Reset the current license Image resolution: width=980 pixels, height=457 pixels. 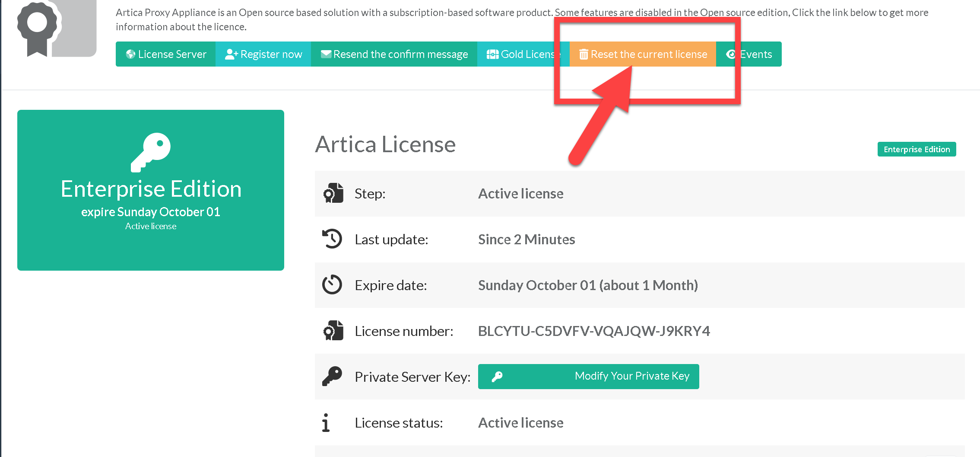(643, 54)
